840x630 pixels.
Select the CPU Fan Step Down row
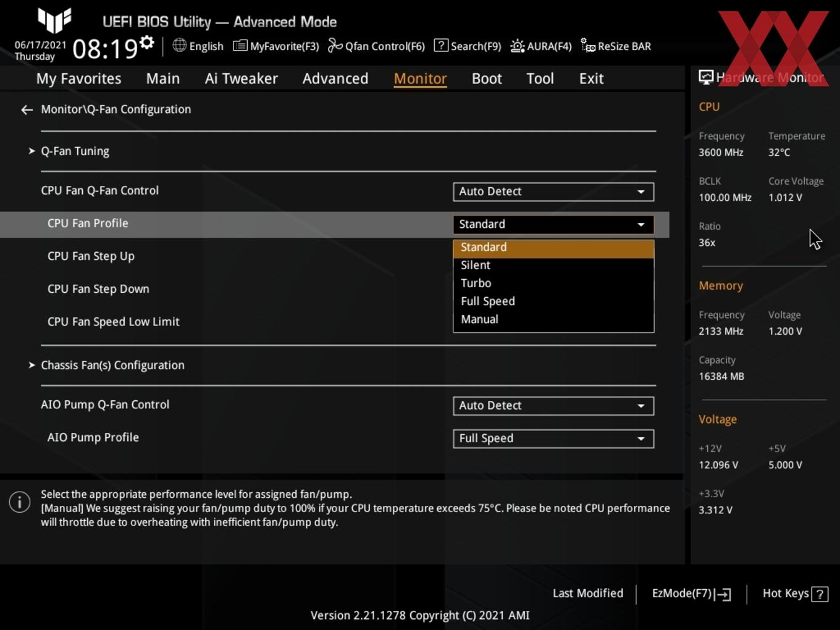[98, 289]
